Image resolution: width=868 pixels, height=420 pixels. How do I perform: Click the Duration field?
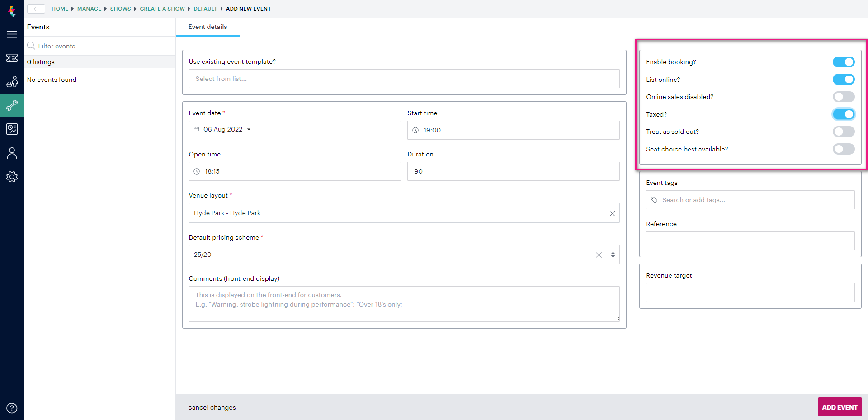click(513, 171)
